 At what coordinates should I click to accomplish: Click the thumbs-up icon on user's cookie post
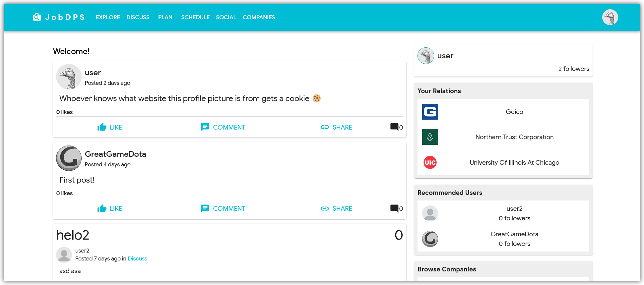pyautogui.click(x=102, y=127)
